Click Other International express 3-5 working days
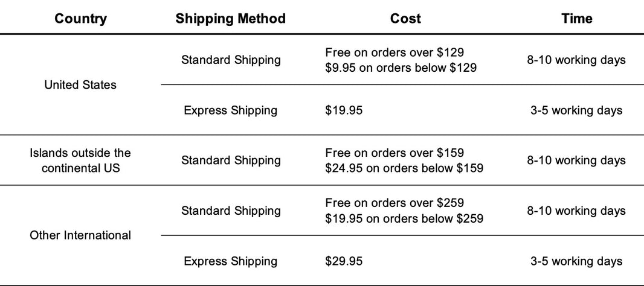 coord(576,261)
